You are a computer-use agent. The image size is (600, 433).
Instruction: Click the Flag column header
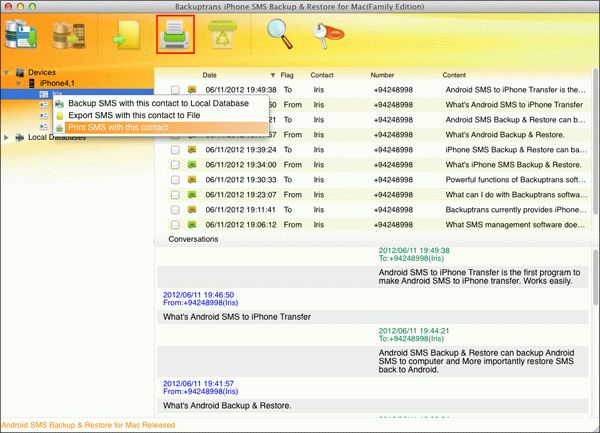[287, 75]
